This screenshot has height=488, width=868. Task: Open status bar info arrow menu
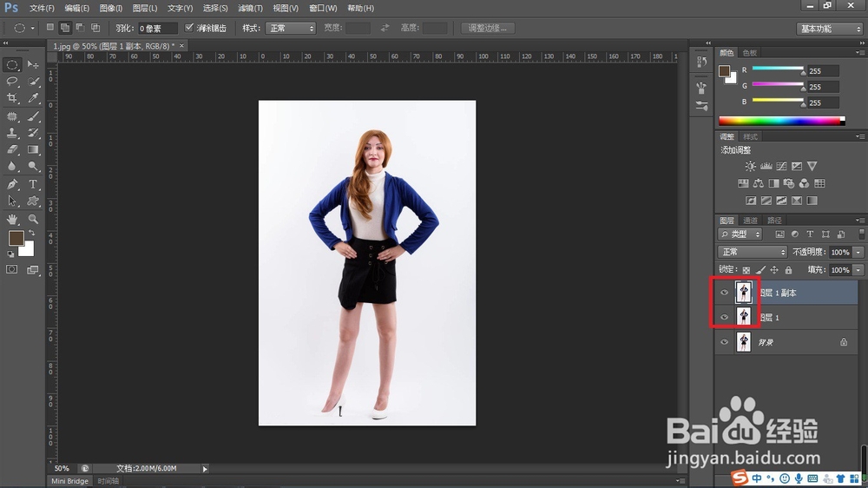point(205,469)
